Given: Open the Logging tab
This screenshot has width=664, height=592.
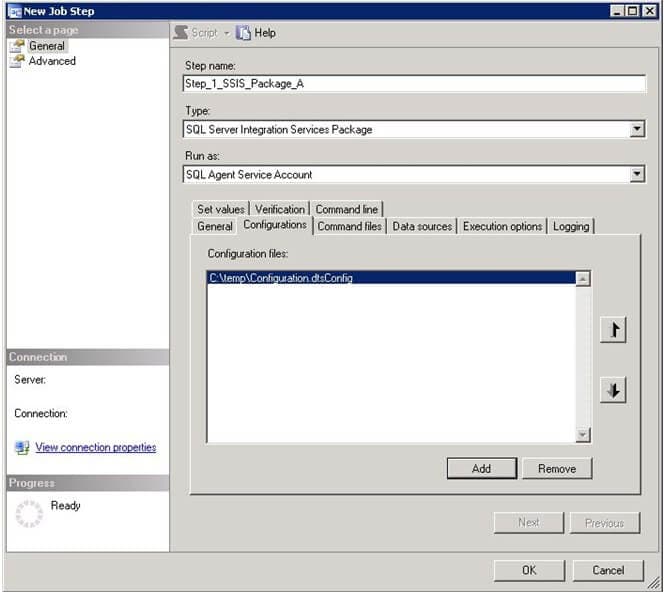Looking at the screenshot, I should pos(571,226).
